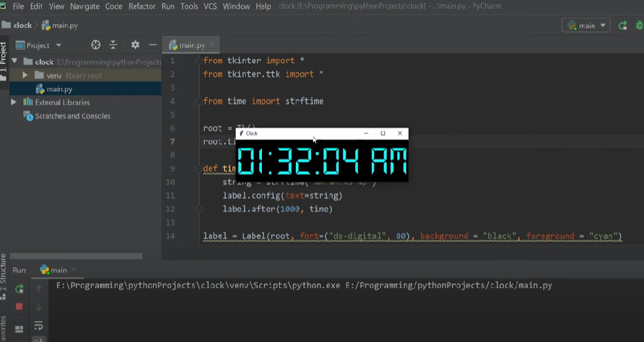Click the red Stop icon in Run panel
The height and width of the screenshot is (342, 644).
(19, 307)
